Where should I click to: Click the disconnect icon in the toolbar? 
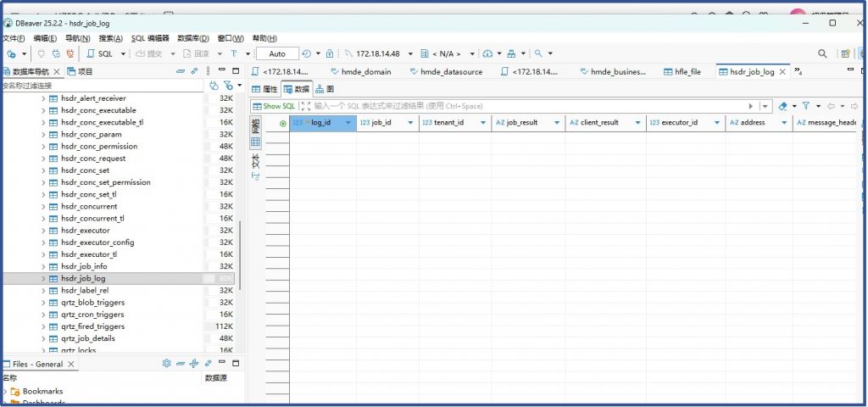[70, 53]
